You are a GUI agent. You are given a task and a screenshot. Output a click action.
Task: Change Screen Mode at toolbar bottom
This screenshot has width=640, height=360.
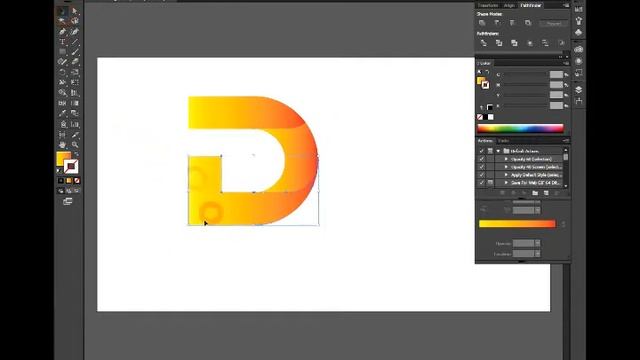[68, 201]
